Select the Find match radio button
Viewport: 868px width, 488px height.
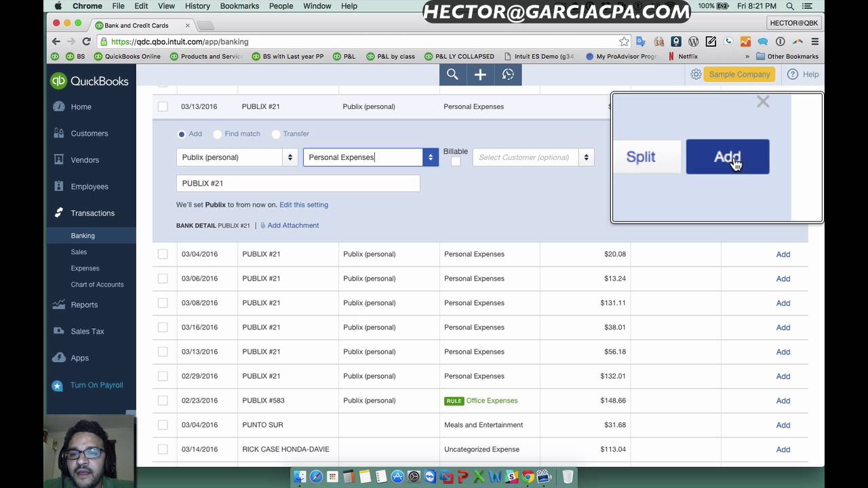pyautogui.click(x=218, y=134)
